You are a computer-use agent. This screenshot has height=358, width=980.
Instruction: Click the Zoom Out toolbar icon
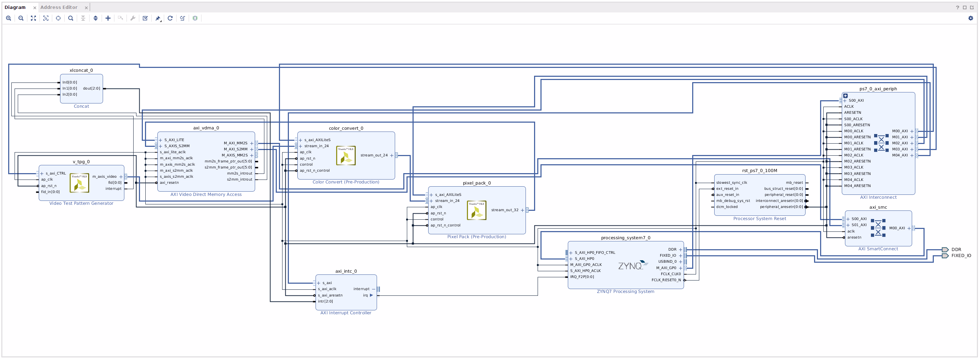coord(21,18)
